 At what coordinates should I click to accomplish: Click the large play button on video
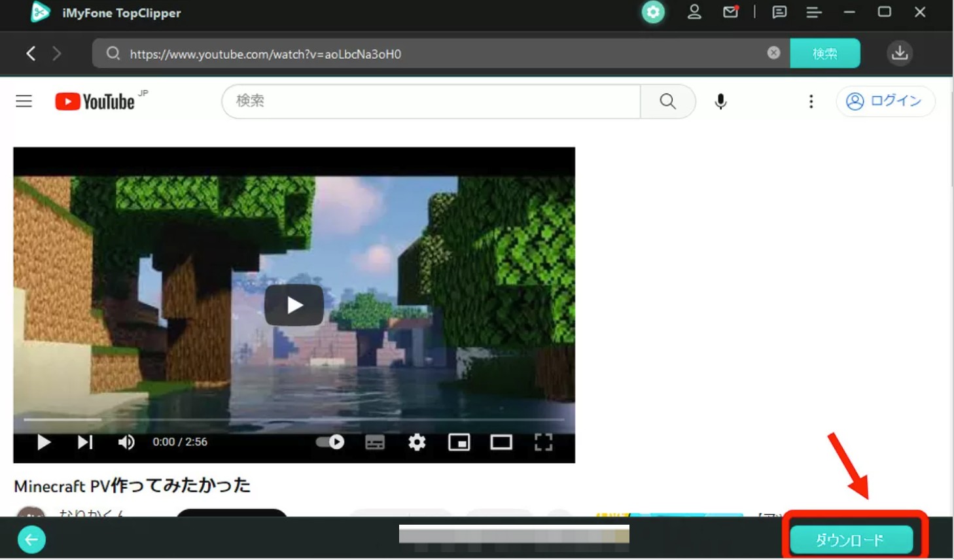click(x=294, y=305)
